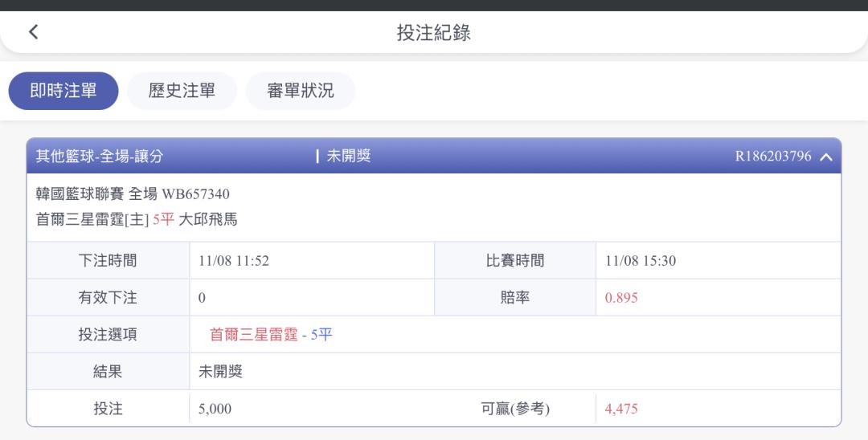Click the 結果 row value 未開獎

click(220, 372)
